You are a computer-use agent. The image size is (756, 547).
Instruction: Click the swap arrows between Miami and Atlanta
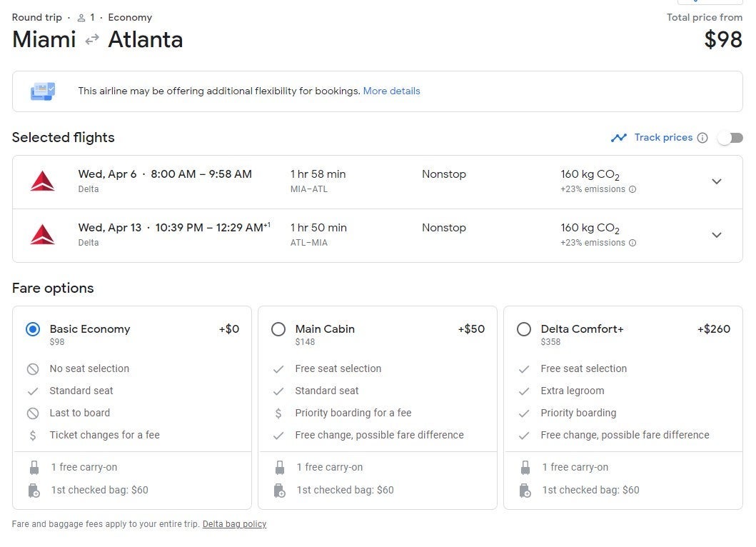[x=92, y=40]
